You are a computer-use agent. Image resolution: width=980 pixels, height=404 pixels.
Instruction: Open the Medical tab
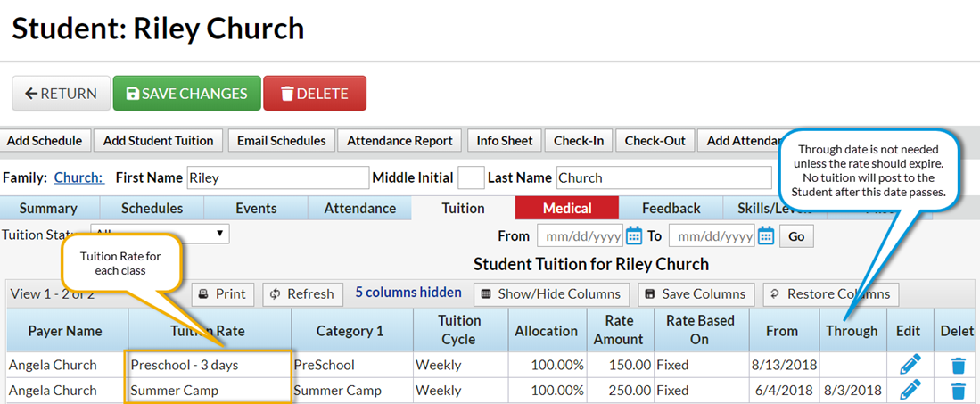click(567, 209)
